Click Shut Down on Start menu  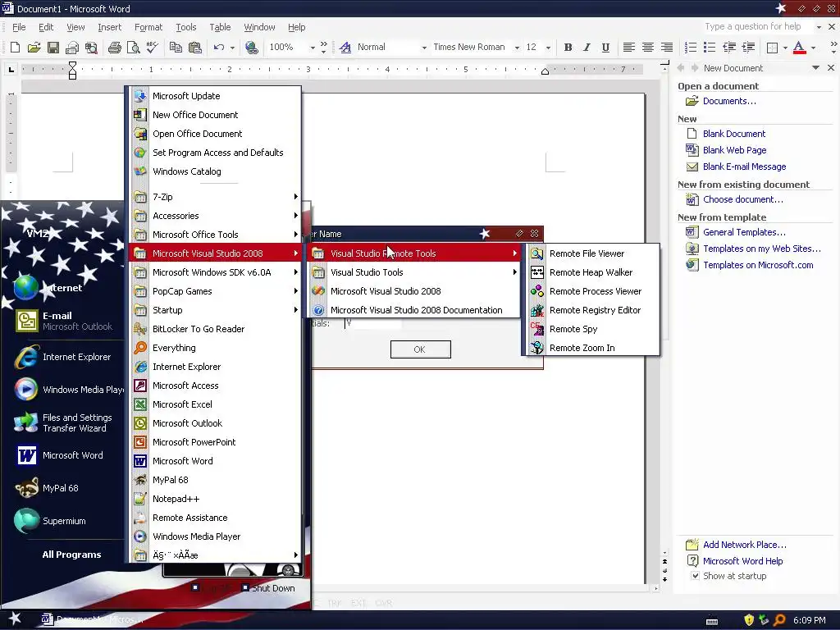click(x=268, y=587)
